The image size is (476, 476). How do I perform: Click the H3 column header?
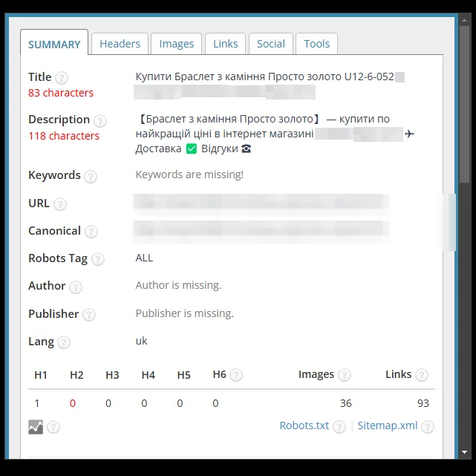112,375
